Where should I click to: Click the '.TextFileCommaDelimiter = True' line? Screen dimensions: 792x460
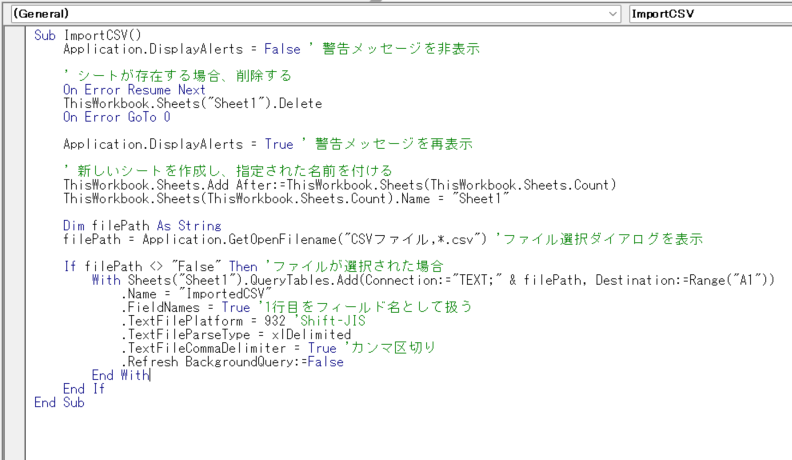coord(278,348)
